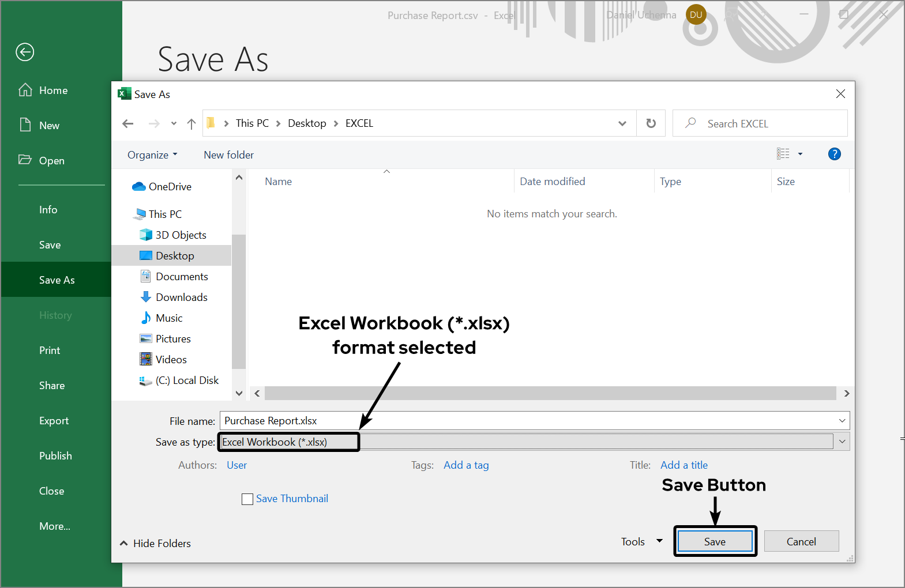Click the Home house icon in sidebar
The height and width of the screenshot is (588, 905).
(25, 90)
